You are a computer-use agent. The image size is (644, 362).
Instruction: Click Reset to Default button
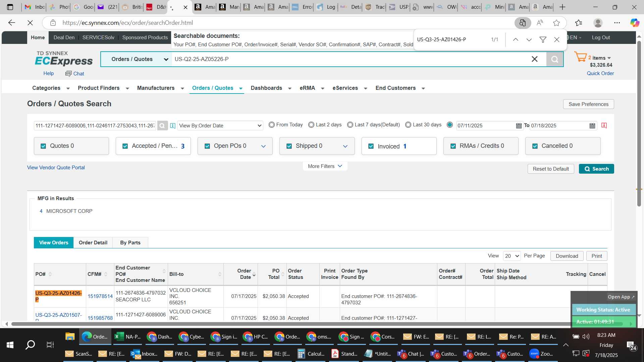pos(551,169)
